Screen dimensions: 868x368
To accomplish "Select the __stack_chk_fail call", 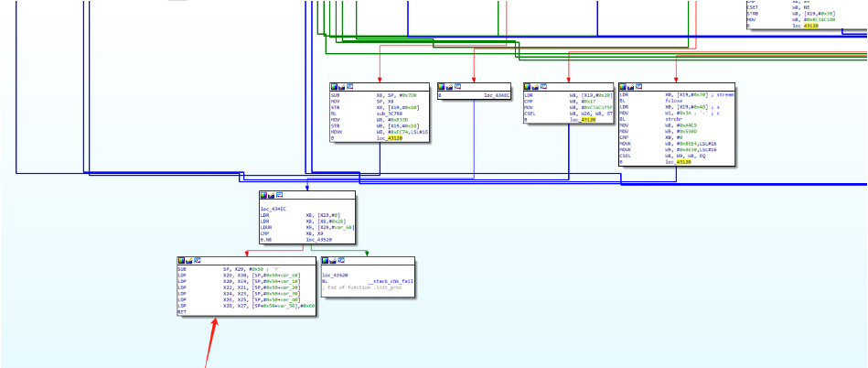I will pyautogui.click(x=390, y=281).
